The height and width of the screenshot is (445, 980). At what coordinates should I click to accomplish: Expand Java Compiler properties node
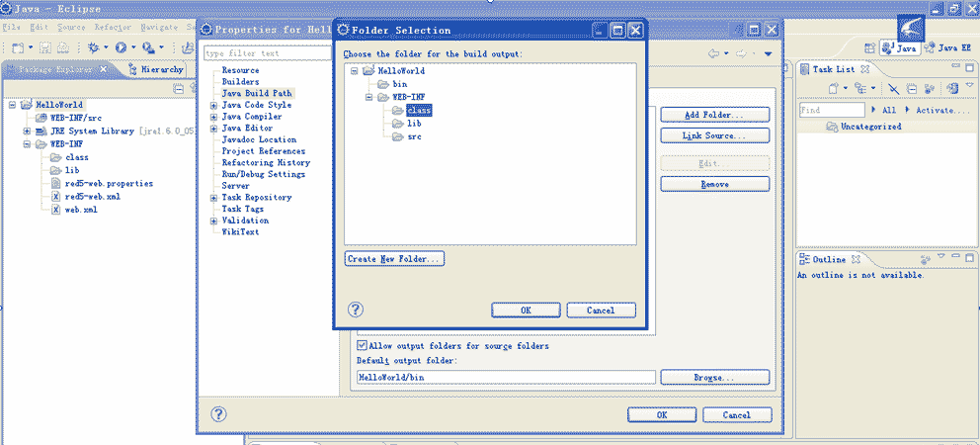click(213, 117)
